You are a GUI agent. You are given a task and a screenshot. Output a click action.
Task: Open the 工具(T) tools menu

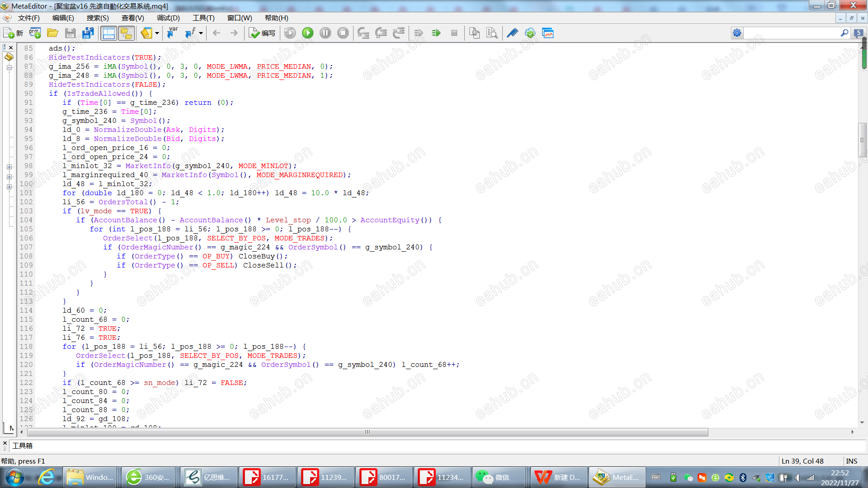pos(203,18)
